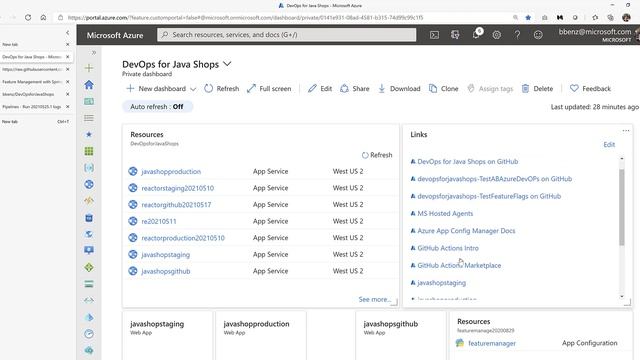The width and height of the screenshot is (640, 360).
Task: Click favorites star in address bar
Action: click(528, 18)
